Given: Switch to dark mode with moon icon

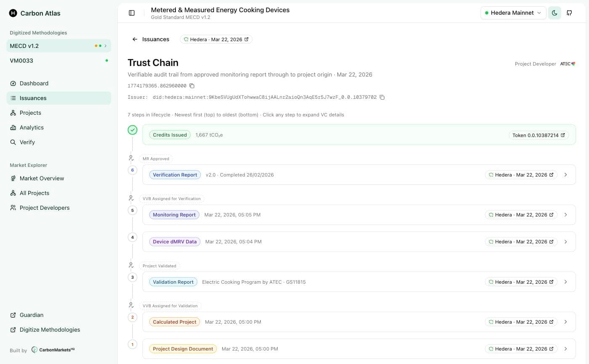Looking at the screenshot, I should pos(555,13).
